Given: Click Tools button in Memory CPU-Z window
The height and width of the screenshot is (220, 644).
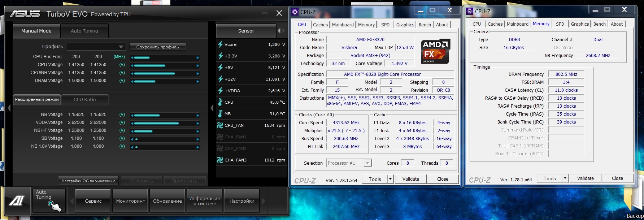Looking at the screenshot, I should pyautogui.click(x=549, y=178).
